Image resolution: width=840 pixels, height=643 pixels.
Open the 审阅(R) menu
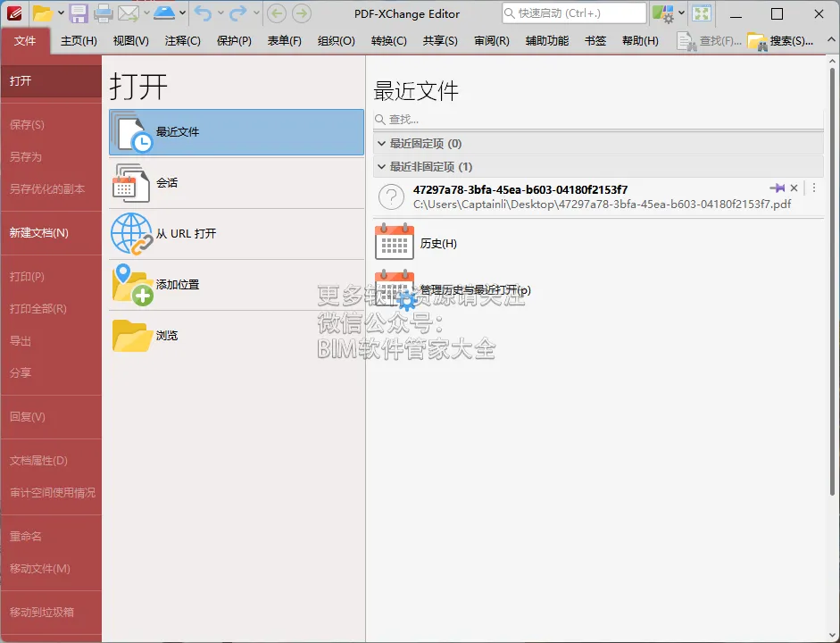[x=492, y=41]
